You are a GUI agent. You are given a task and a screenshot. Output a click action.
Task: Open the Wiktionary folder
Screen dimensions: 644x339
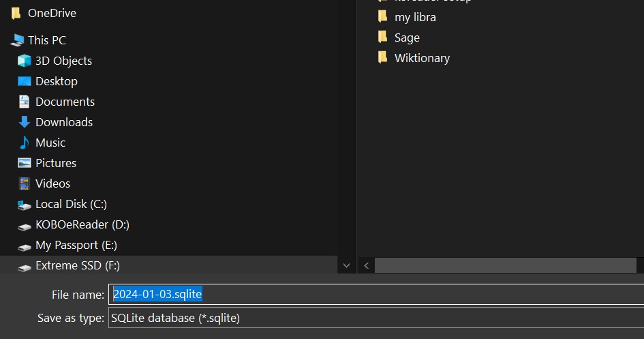pyautogui.click(x=422, y=58)
